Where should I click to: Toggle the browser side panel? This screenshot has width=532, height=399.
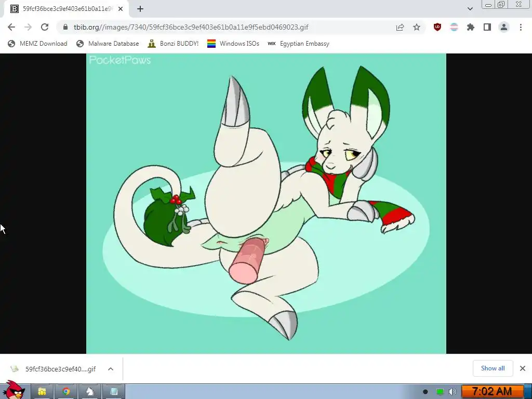pyautogui.click(x=487, y=27)
